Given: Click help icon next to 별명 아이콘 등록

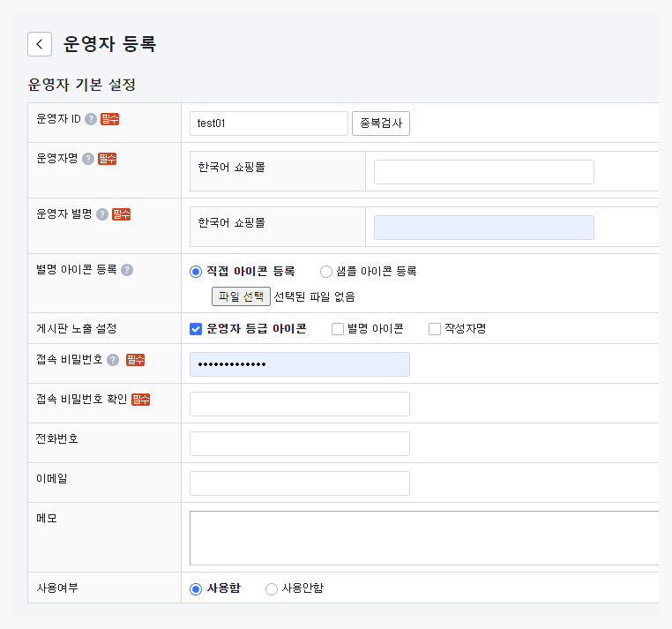Looking at the screenshot, I should pos(127,270).
